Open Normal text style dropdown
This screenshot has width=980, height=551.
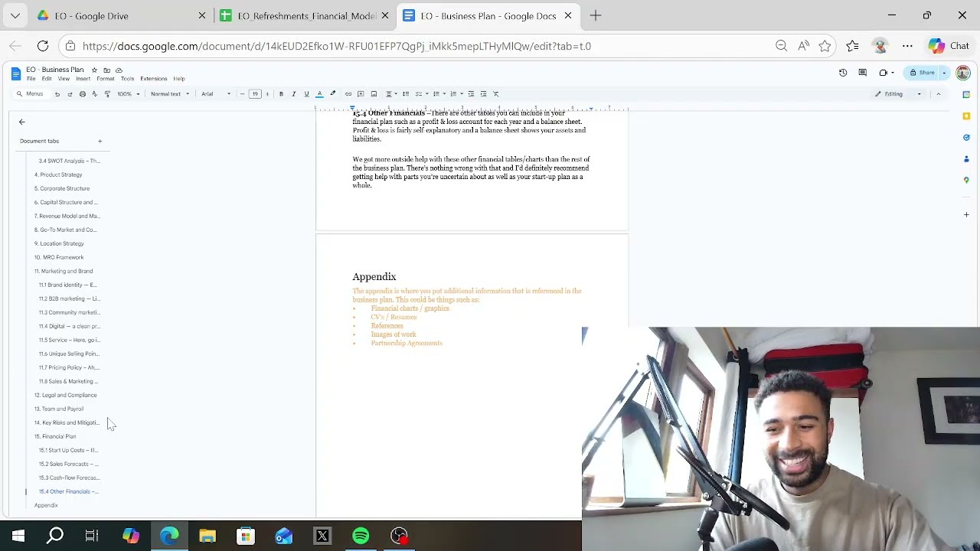(x=169, y=94)
